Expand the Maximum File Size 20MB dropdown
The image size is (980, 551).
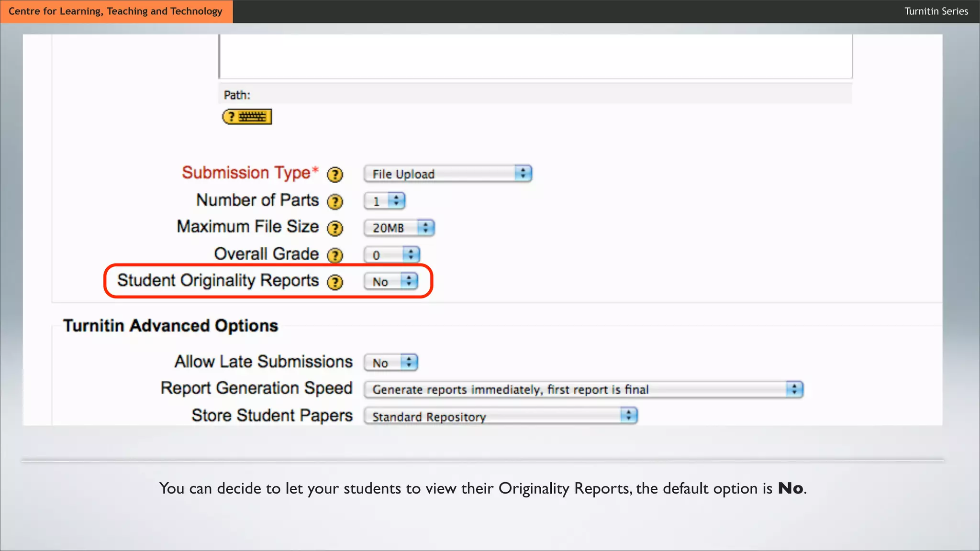[399, 228]
